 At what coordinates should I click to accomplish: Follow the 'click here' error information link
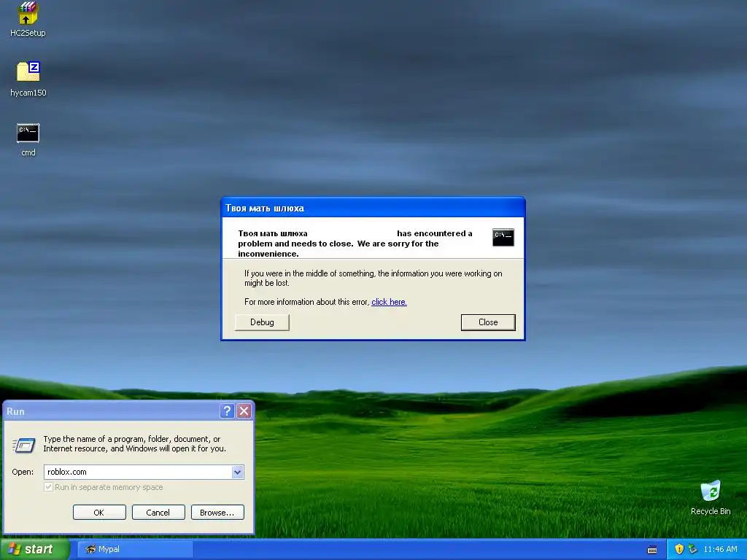tap(389, 302)
